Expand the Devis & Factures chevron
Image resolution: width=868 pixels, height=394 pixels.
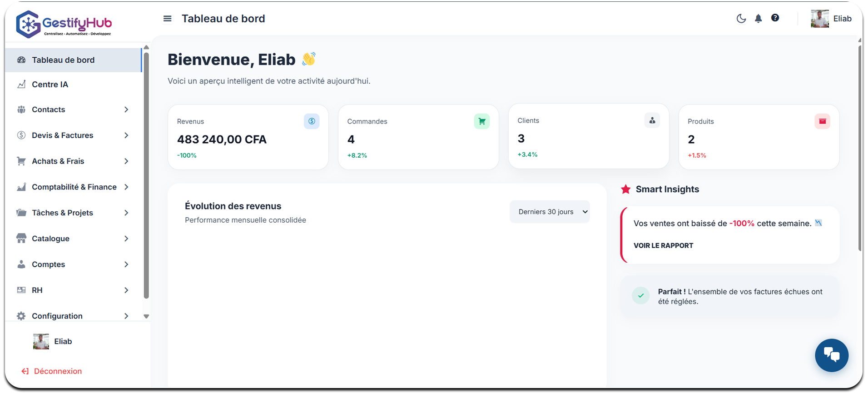pyautogui.click(x=126, y=135)
